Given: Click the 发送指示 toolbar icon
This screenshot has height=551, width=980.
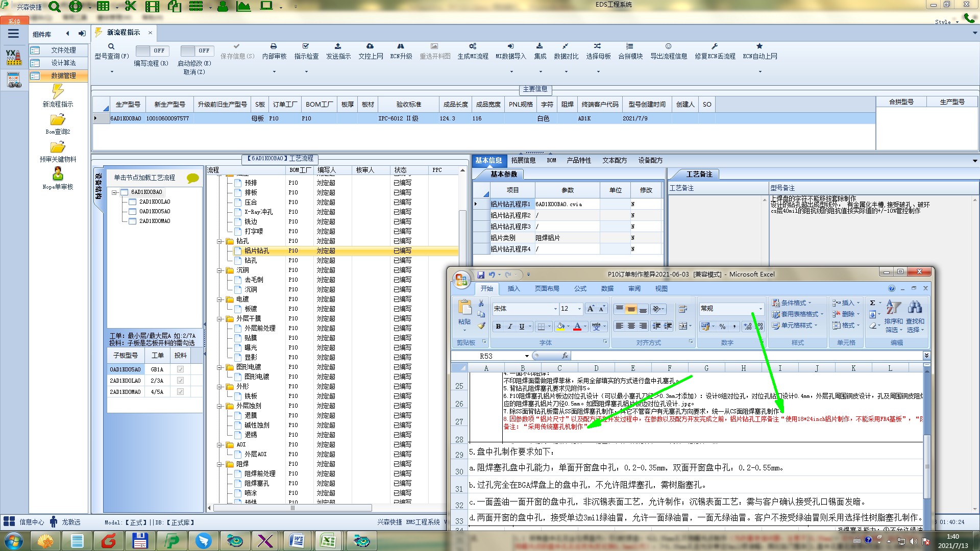Looking at the screenshot, I should tap(338, 46).
